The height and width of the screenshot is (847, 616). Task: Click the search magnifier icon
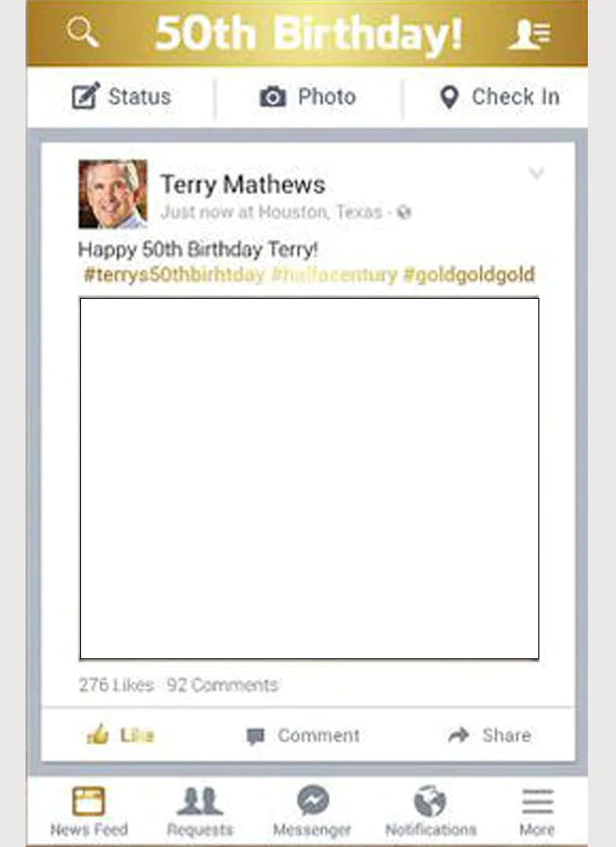coord(83,32)
